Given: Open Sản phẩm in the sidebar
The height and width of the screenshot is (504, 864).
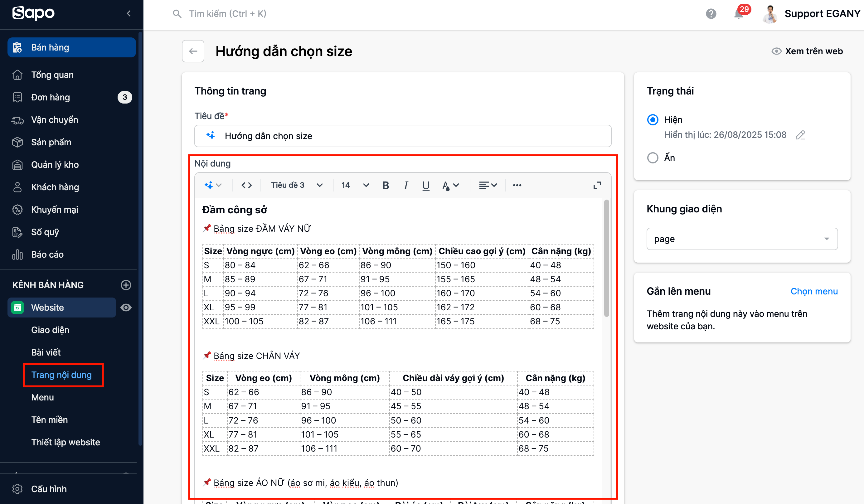Looking at the screenshot, I should (51, 142).
